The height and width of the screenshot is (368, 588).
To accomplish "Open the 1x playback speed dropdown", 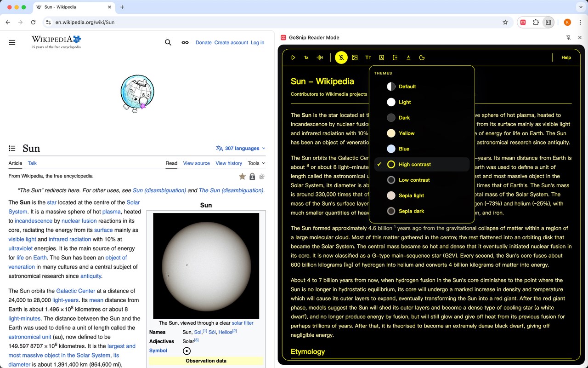I will point(306,57).
